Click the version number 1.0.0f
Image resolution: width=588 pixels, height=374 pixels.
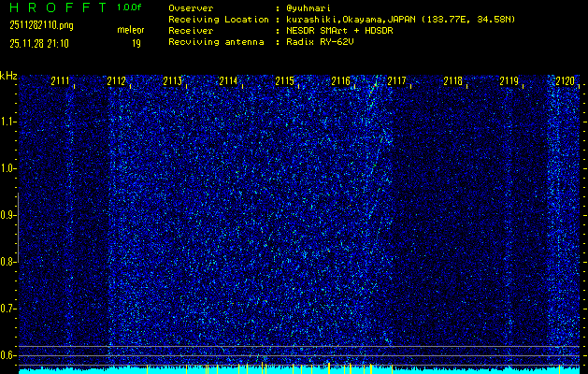click(129, 7)
